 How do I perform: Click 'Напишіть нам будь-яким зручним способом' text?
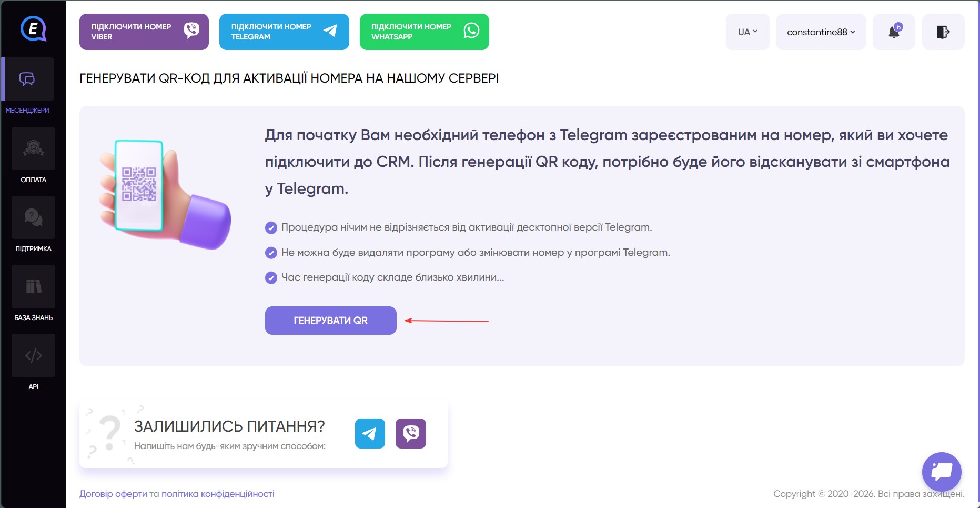coord(230,446)
